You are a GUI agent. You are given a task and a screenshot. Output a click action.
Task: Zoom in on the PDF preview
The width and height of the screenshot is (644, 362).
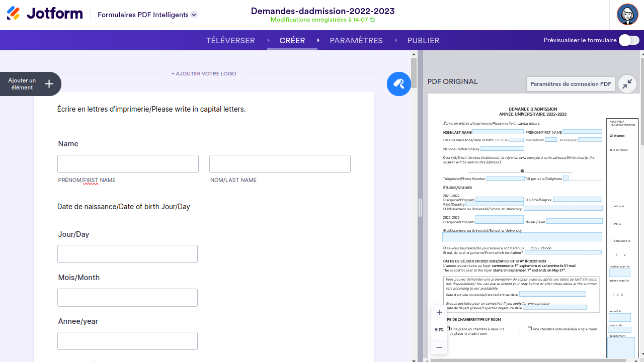point(439,312)
